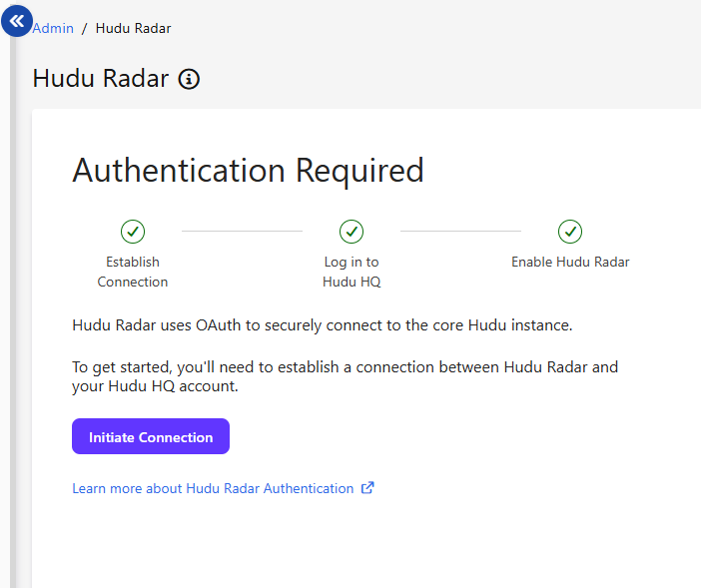The image size is (701, 588).
Task: Click the Enable Hudu Radar step checkmark
Action: tap(570, 232)
